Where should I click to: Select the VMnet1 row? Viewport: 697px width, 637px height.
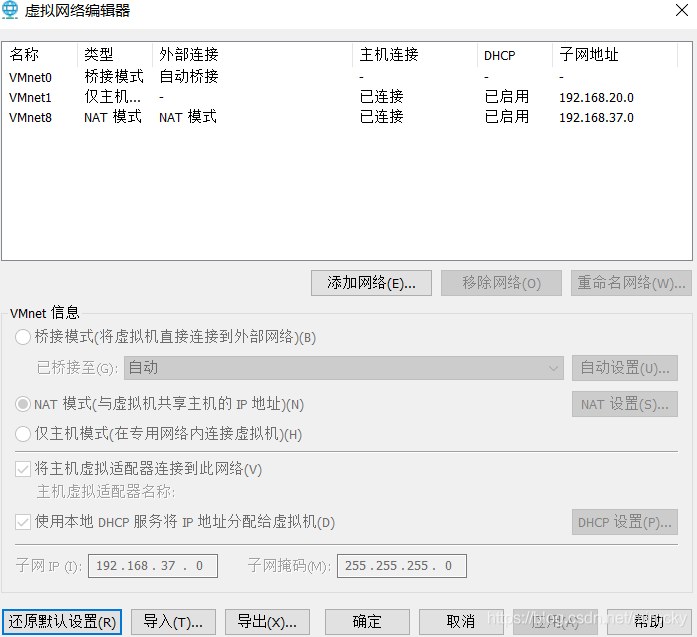tap(347, 97)
